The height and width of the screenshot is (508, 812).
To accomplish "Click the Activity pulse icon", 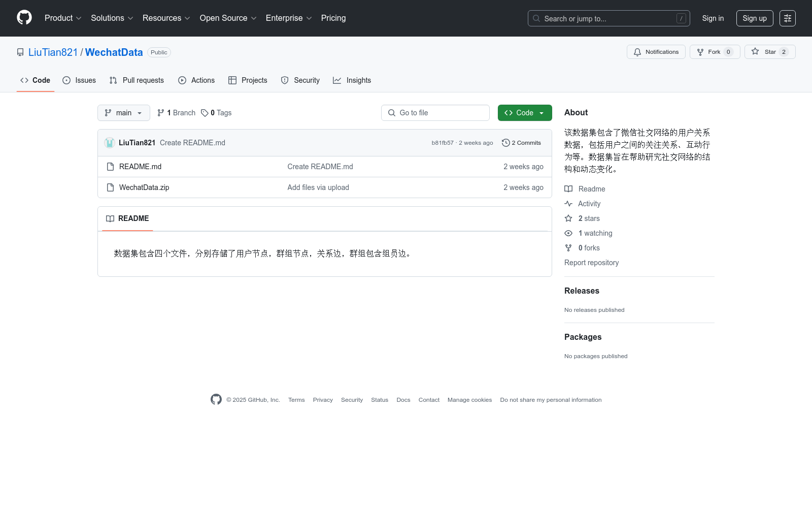I will click(568, 204).
